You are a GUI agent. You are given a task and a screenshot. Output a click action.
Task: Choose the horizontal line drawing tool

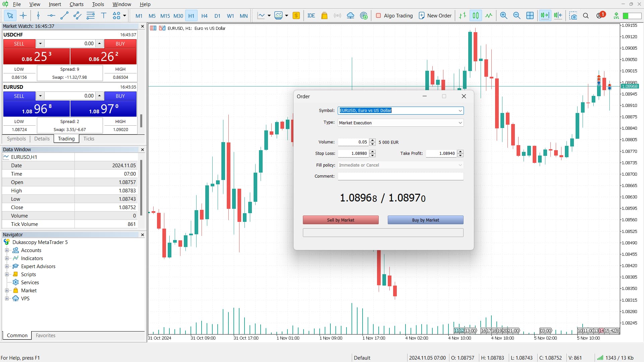(51, 15)
